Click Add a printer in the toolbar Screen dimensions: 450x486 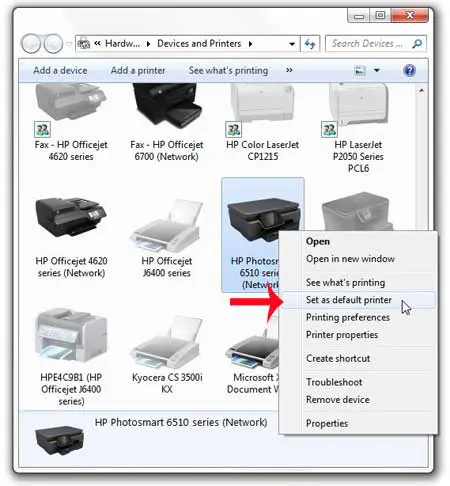[138, 70]
